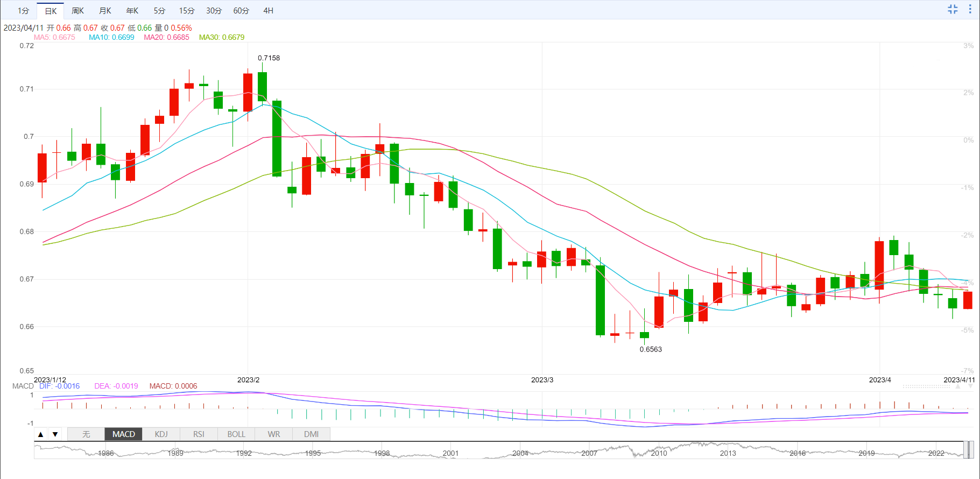980x479 pixels.
Task: Select the 4H timeframe tab
Action: tap(268, 11)
